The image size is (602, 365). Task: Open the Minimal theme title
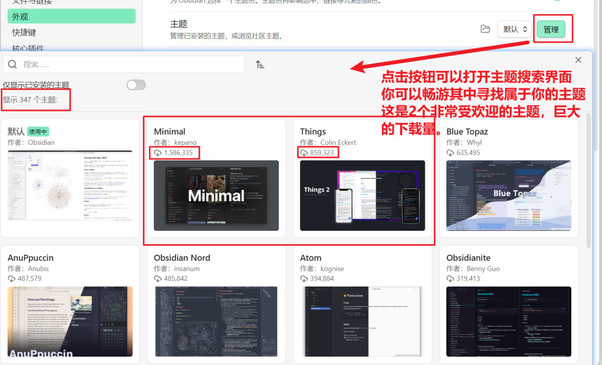pos(170,132)
